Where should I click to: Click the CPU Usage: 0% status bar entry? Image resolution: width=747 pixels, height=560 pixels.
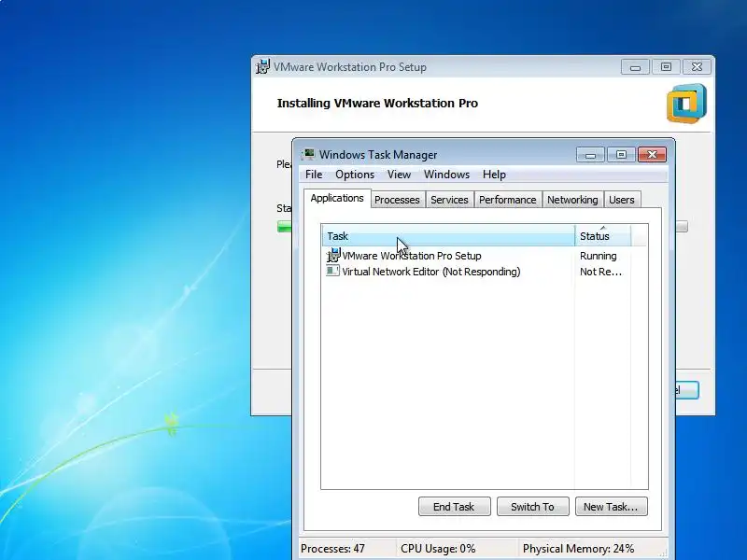438,549
